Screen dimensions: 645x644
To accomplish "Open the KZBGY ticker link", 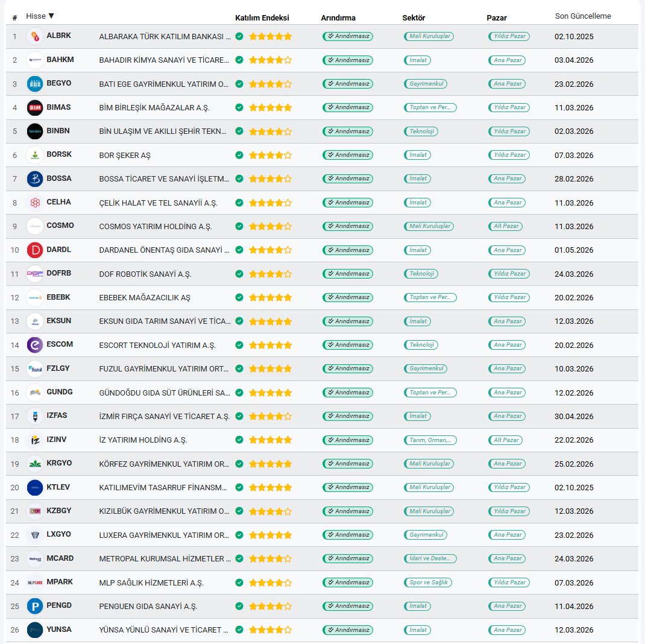I will coord(59,510).
